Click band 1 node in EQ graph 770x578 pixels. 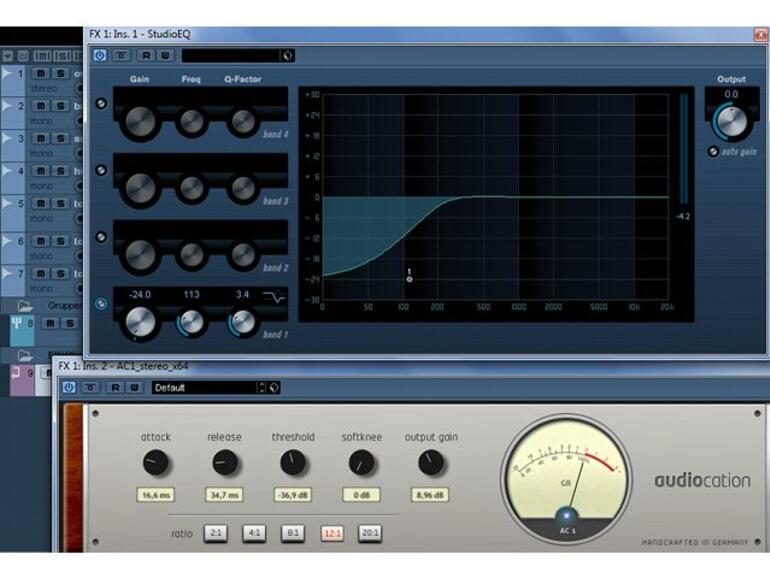coord(410,279)
